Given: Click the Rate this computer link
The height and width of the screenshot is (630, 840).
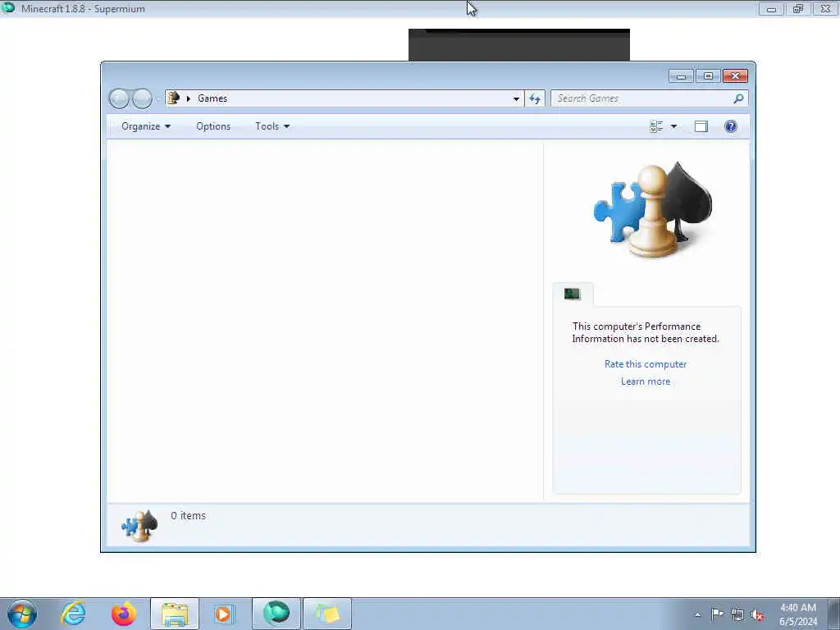Looking at the screenshot, I should (646, 364).
